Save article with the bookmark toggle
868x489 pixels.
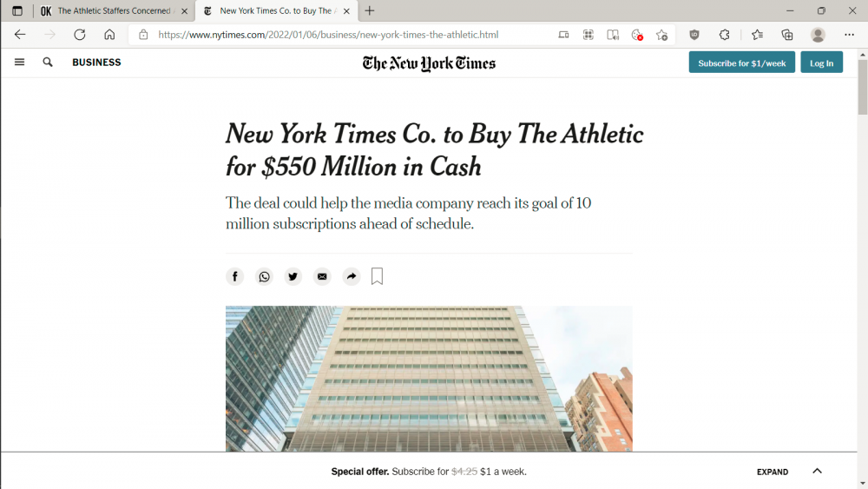[377, 276]
